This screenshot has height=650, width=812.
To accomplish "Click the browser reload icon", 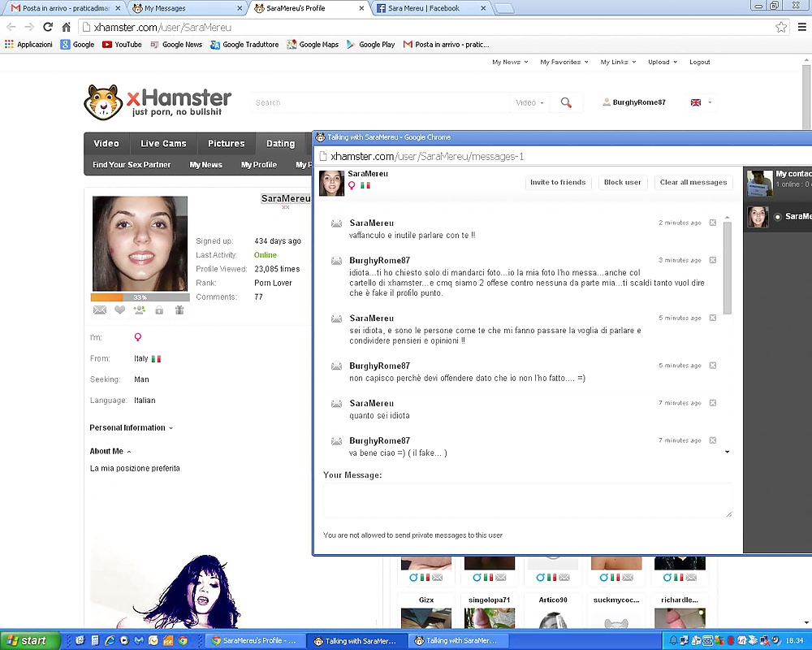I will [x=48, y=27].
